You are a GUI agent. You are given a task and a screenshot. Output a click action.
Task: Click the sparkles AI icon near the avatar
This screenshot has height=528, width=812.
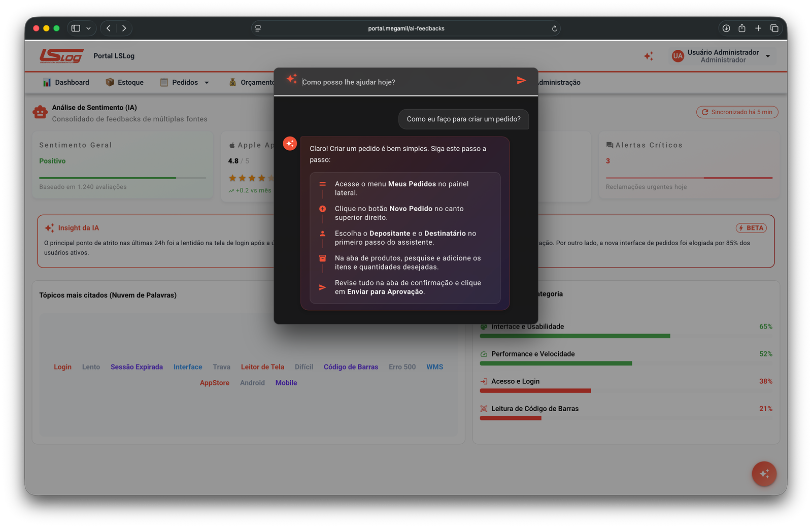click(x=648, y=56)
